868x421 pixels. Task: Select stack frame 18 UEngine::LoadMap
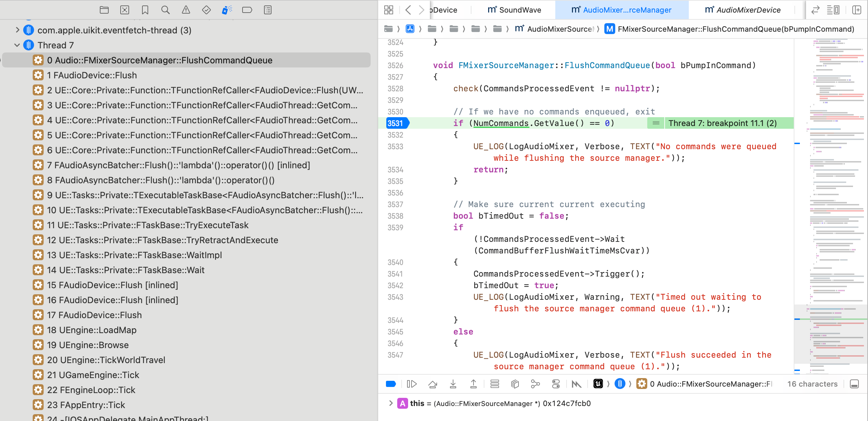click(x=92, y=330)
